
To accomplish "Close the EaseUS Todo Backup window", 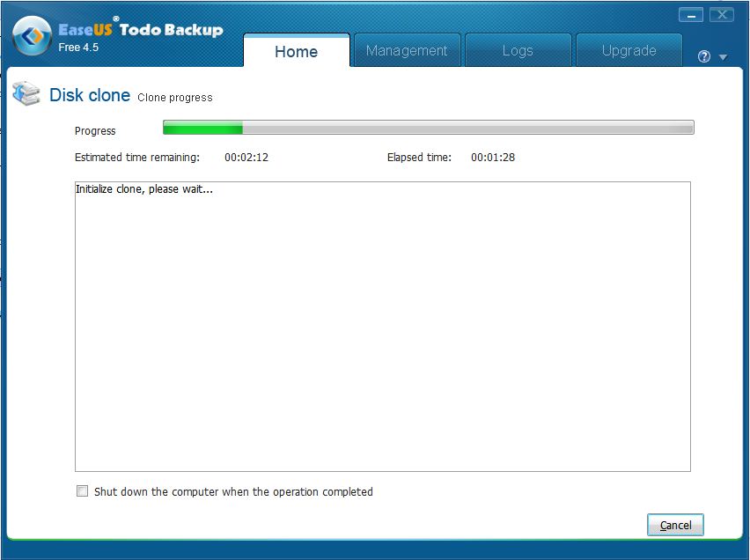I will [x=721, y=15].
